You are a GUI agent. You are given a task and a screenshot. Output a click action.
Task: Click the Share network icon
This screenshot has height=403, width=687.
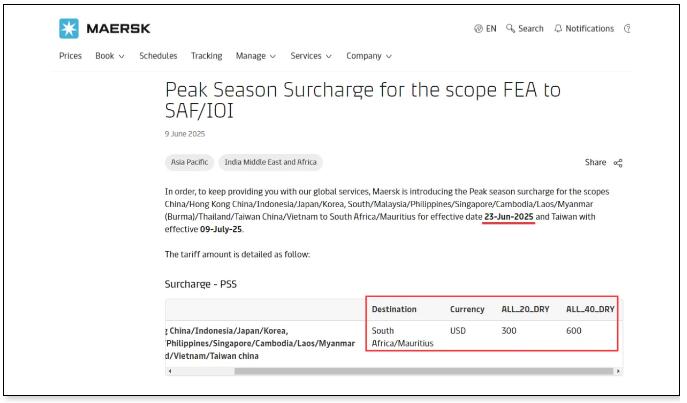[618, 163]
